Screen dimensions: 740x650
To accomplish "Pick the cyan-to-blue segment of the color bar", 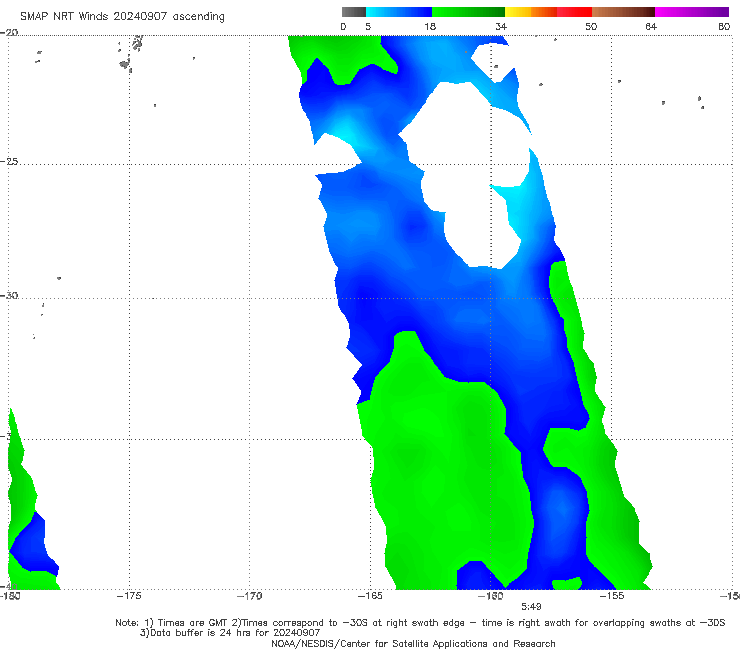I will point(399,12).
